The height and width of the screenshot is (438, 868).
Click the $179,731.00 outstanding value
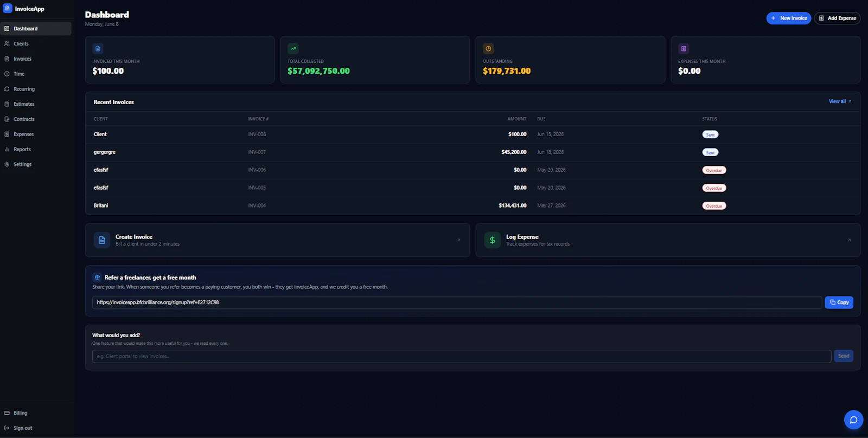point(507,71)
